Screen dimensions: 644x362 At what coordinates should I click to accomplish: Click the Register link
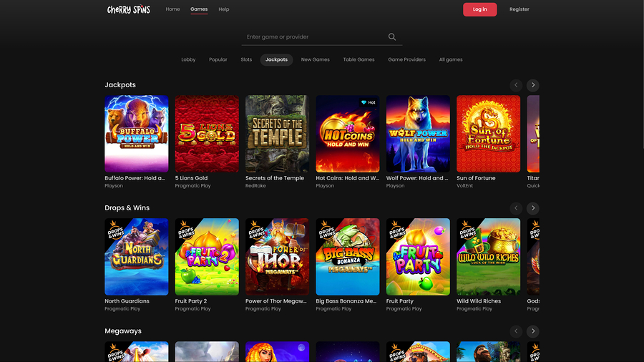(x=519, y=9)
